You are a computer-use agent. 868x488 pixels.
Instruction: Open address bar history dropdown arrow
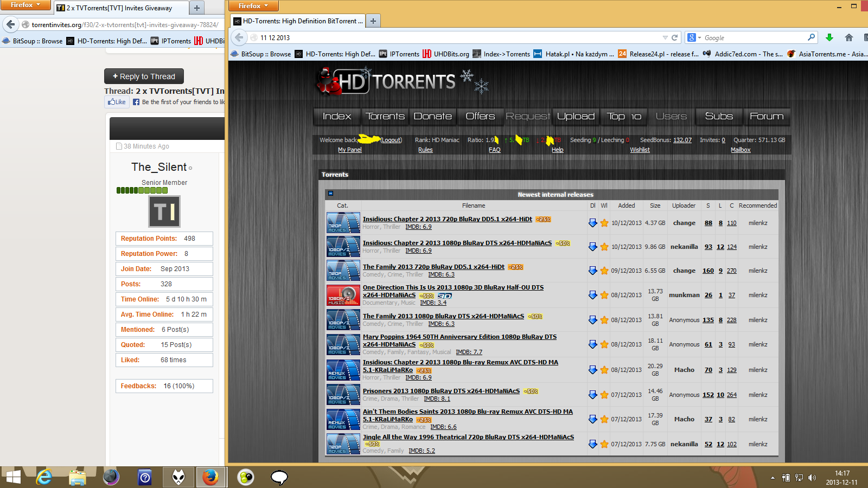[x=665, y=37]
